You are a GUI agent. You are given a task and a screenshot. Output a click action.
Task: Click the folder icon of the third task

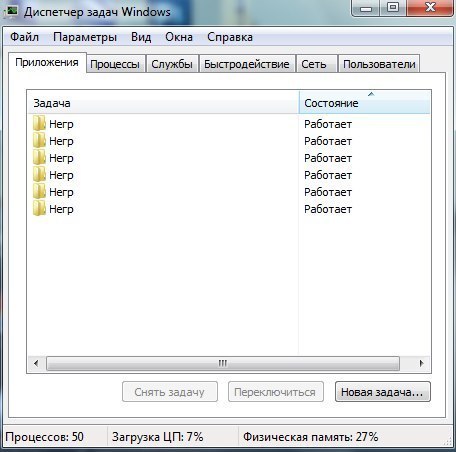click(39, 158)
